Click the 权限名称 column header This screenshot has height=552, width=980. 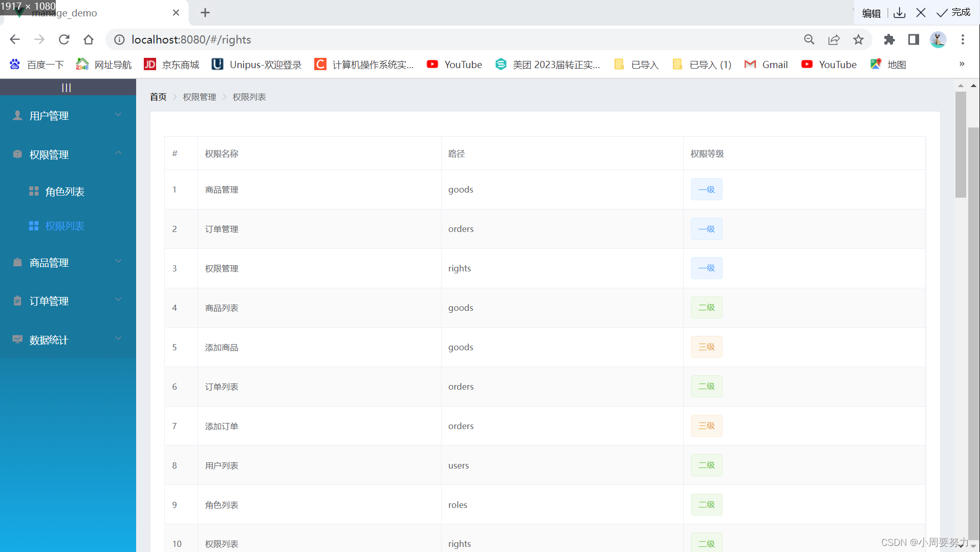click(319, 154)
